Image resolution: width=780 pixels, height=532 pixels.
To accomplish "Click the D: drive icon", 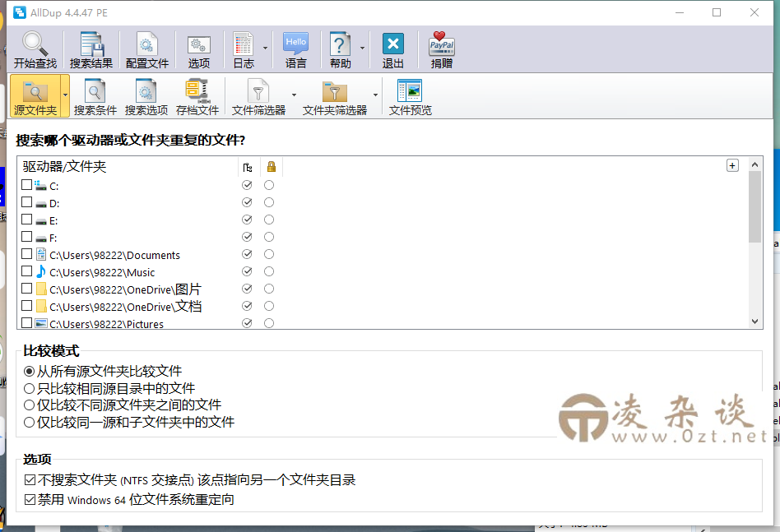I will coord(41,204).
